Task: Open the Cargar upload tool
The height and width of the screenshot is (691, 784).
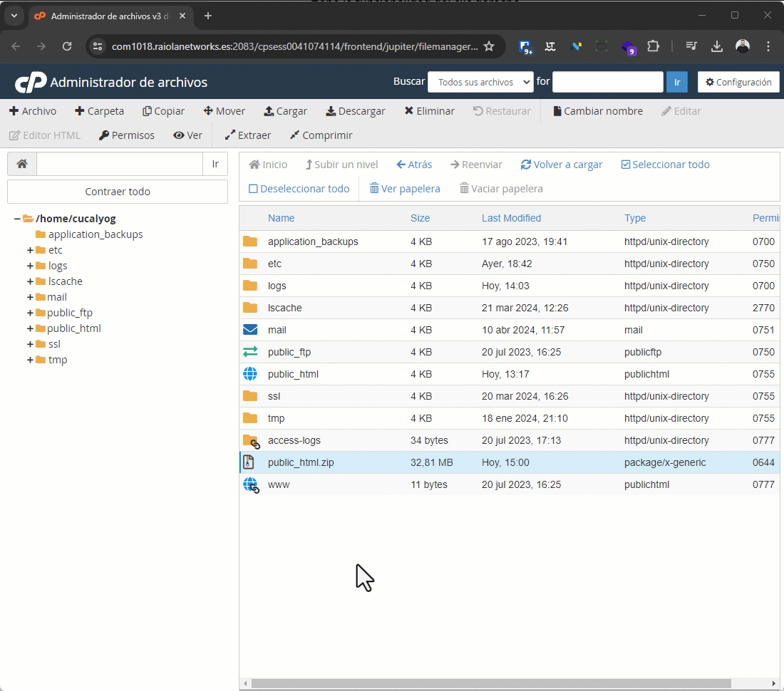Action: pos(285,111)
